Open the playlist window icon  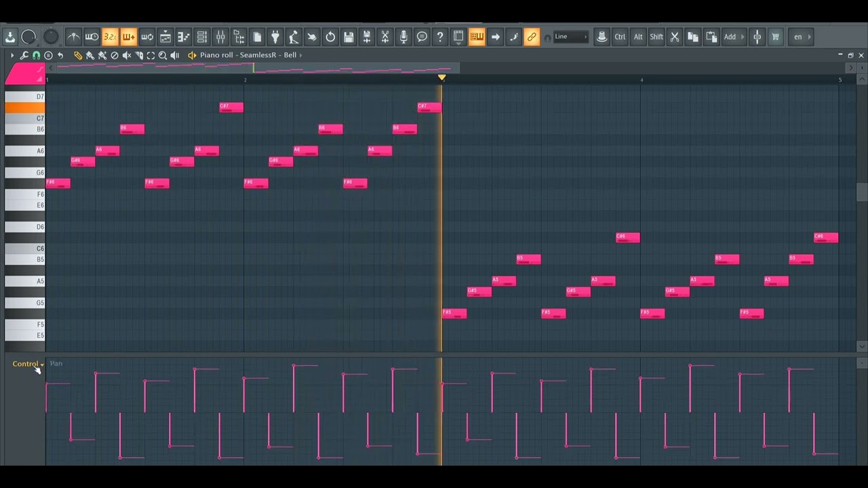click(x=165, y=37)
